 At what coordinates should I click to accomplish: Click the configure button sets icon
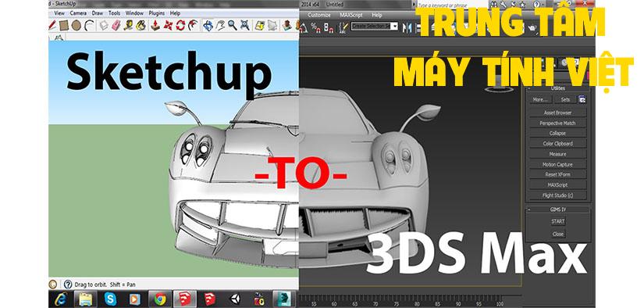point(582,99)
